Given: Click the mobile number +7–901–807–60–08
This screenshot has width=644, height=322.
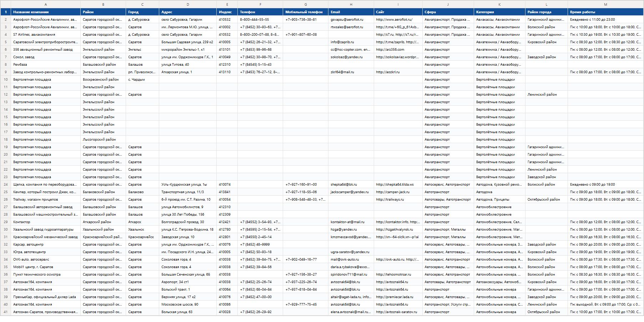Looking at the screenshot, I should pos(306,35).
